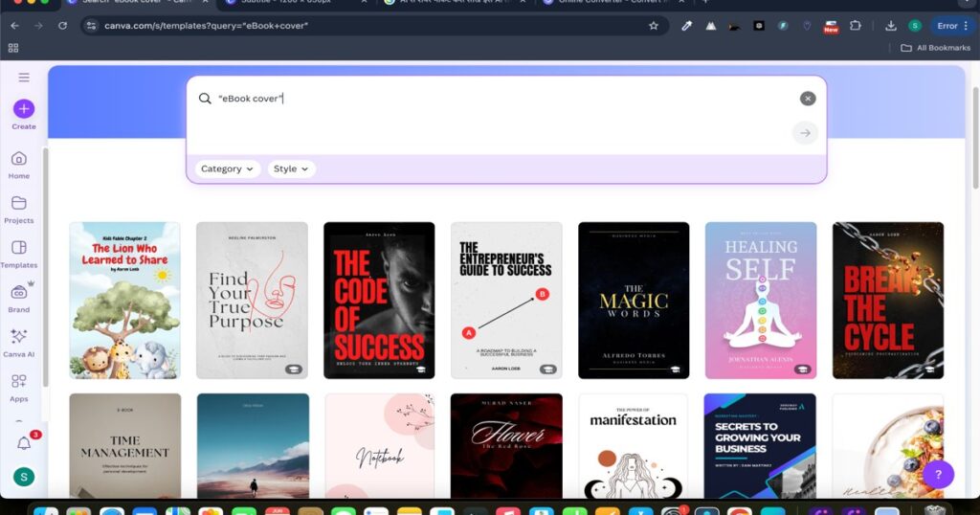Open Break the Cycle template
The width and height of the screenshot is (980, 515).
coord(888,300)
